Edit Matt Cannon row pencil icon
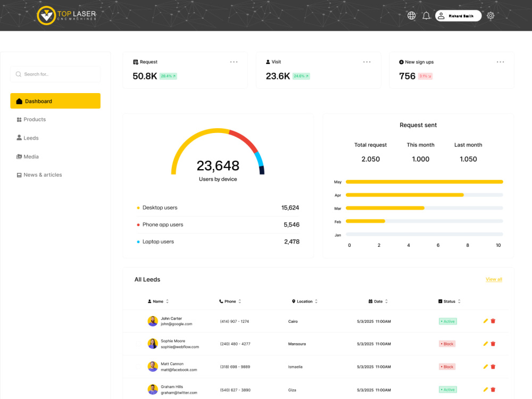The height and width of the screenshot is (399, 532). pos(486,367)
